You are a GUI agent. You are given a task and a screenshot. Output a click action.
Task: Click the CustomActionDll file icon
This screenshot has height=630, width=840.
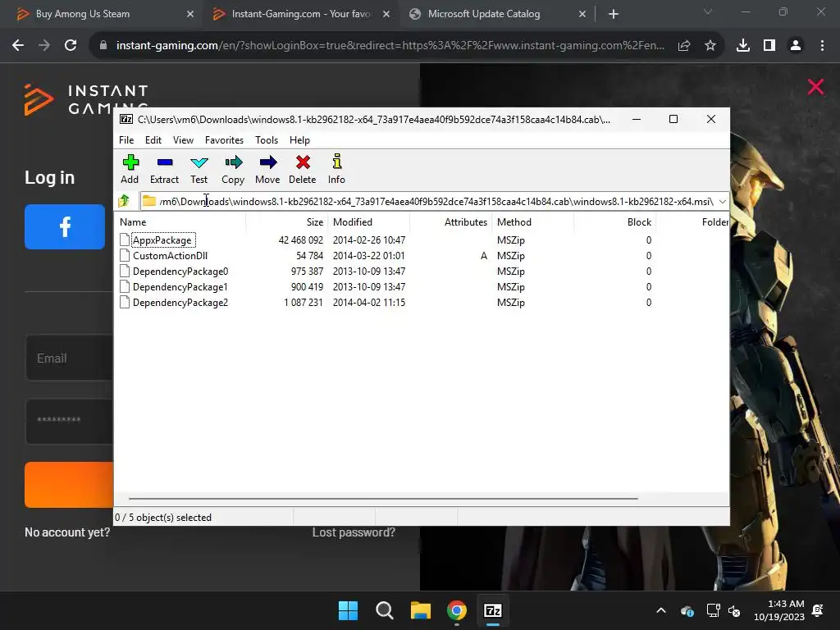125,256
